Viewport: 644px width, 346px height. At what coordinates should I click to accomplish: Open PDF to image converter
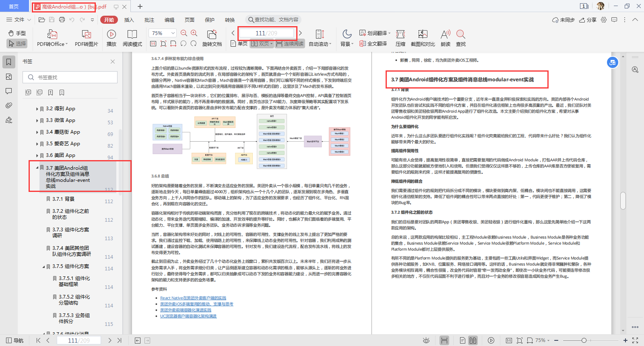point(86,38)
